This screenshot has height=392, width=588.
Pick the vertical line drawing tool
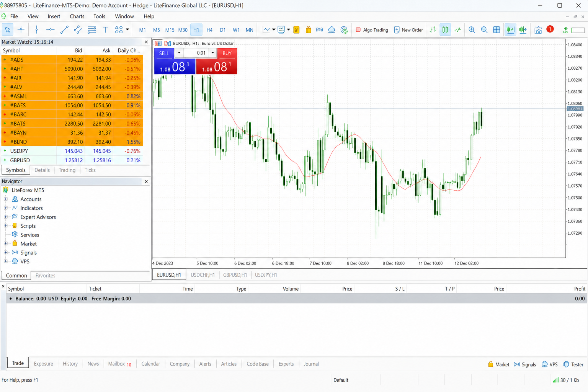(36, 29)
